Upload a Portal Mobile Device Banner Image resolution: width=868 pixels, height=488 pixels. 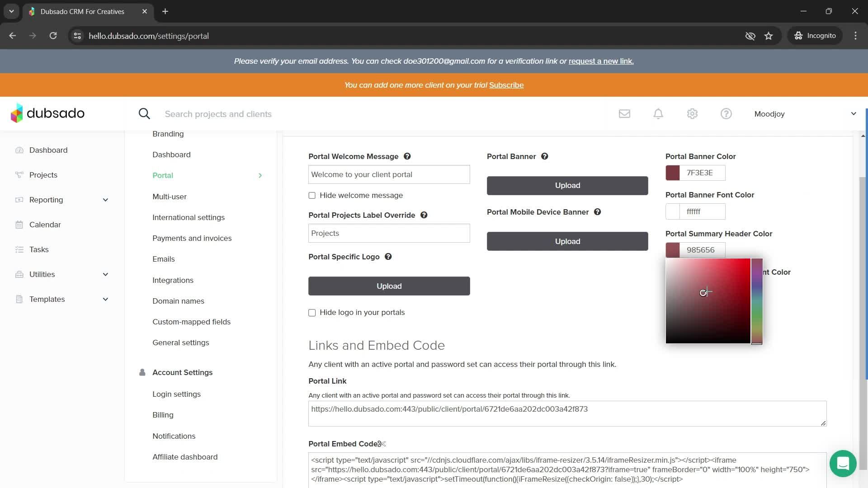(567, 241)
